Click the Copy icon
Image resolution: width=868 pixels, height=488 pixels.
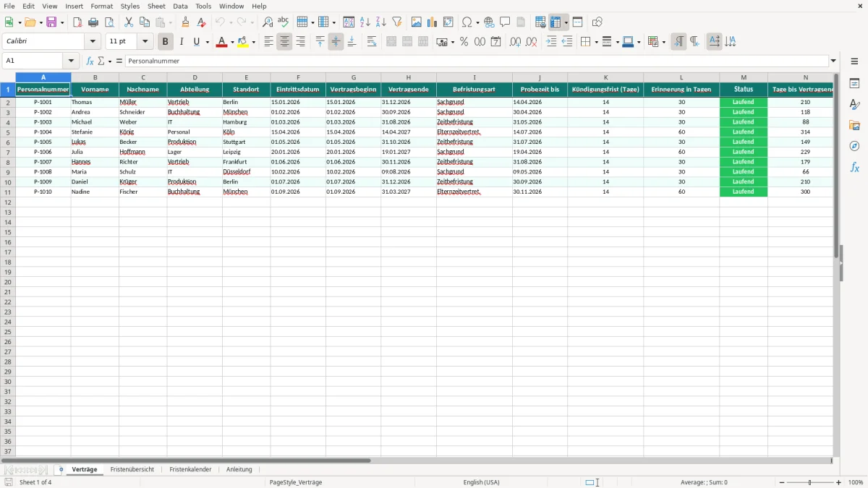pyautogui.click(x=145, y=22)
